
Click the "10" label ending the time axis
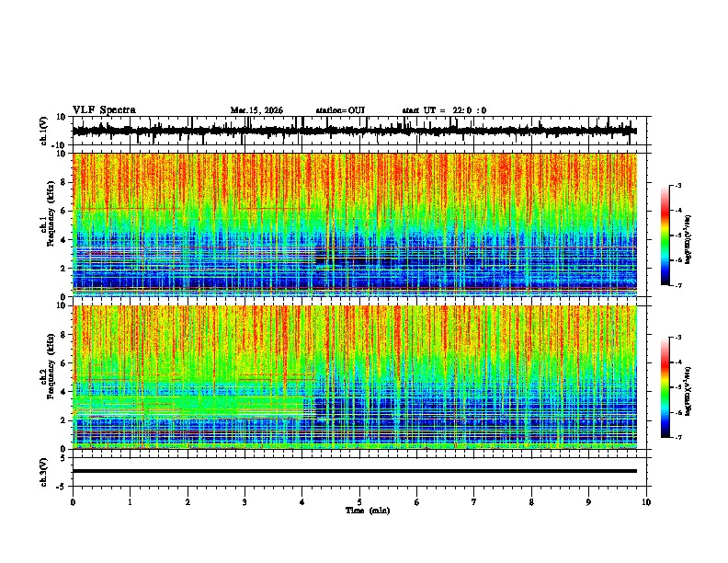pyautogui.click(x=646, y=502)
